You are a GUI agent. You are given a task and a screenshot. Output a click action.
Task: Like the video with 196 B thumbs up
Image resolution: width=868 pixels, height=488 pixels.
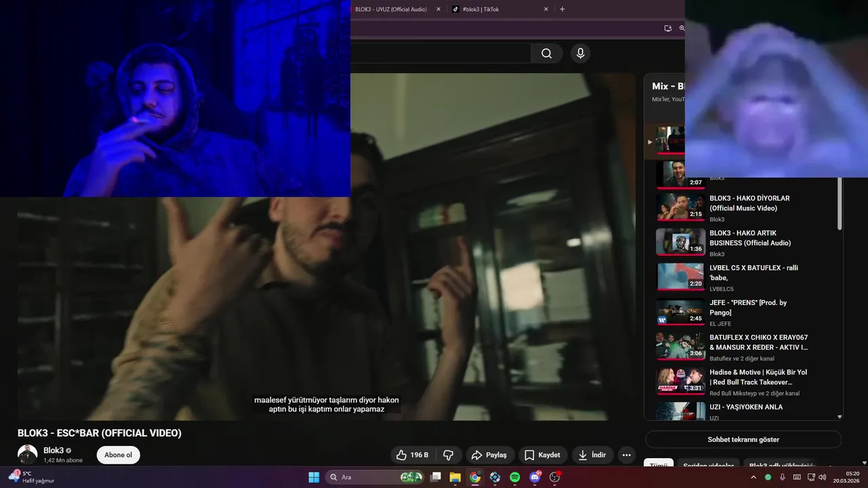click(x=412, y=455)
